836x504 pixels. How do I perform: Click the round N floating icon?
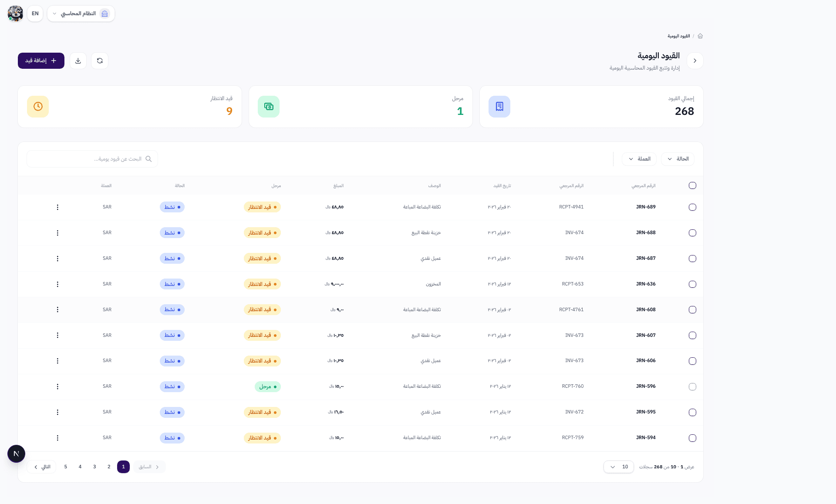16,454
